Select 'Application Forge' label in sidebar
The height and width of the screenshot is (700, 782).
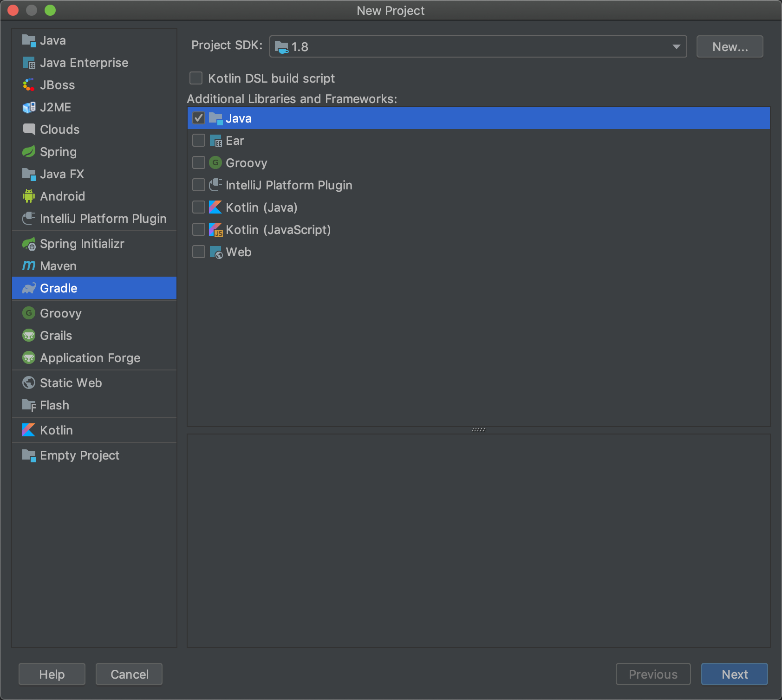tap(90, 358)
